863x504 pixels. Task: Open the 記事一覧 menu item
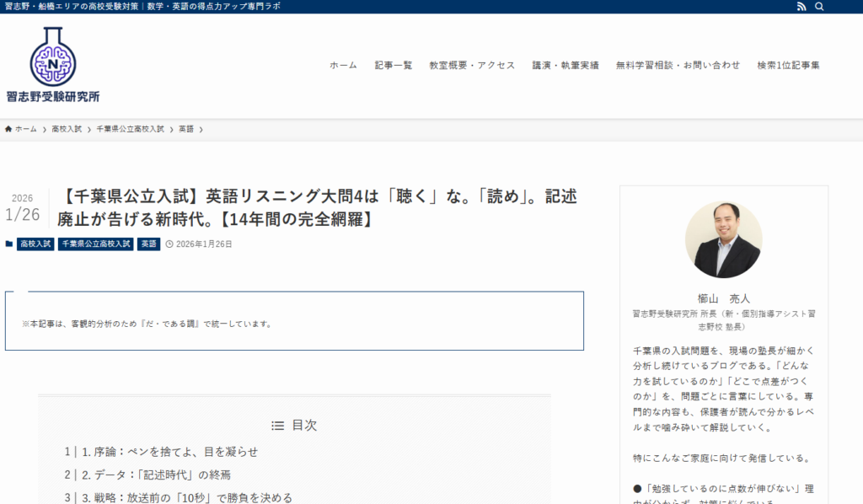click(394, 65)
